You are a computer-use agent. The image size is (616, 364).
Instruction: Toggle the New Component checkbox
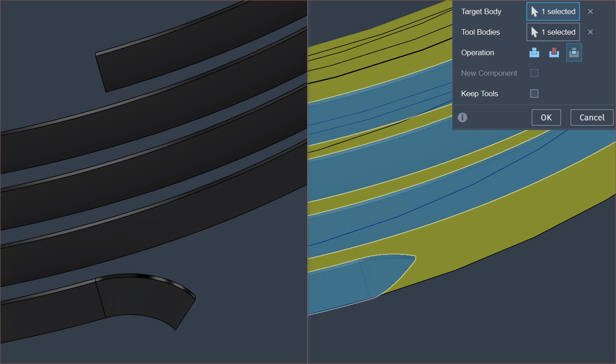(x=534, y=73)
